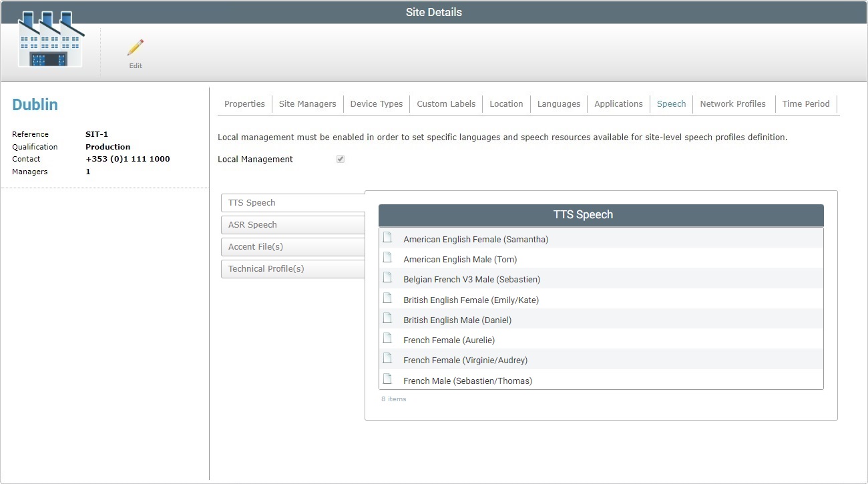Select French Male (Sebastien/Thomas) entry

click(467, 381)
